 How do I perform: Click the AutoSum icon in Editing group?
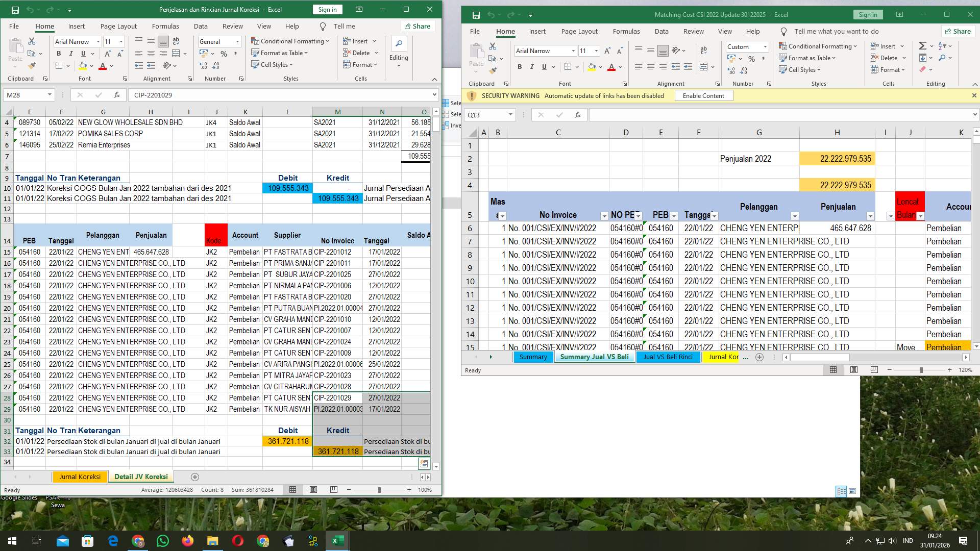[x=922, y=45]
